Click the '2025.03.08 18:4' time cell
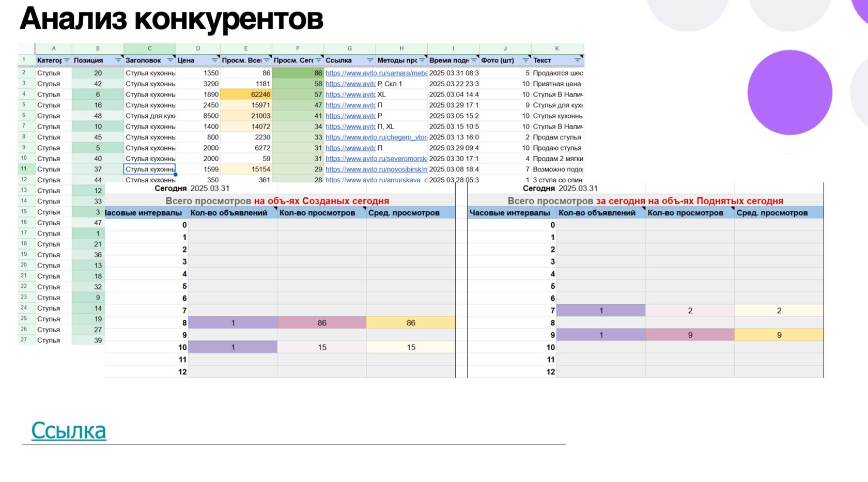This screenshot has height=482, width=868. tap(454, 169)
